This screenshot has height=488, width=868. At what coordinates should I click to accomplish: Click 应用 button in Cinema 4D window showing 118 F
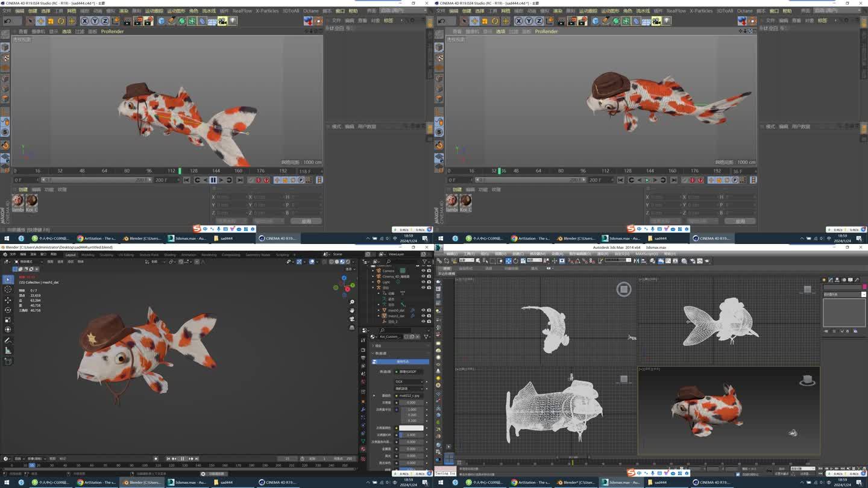[x=306, y=221]
